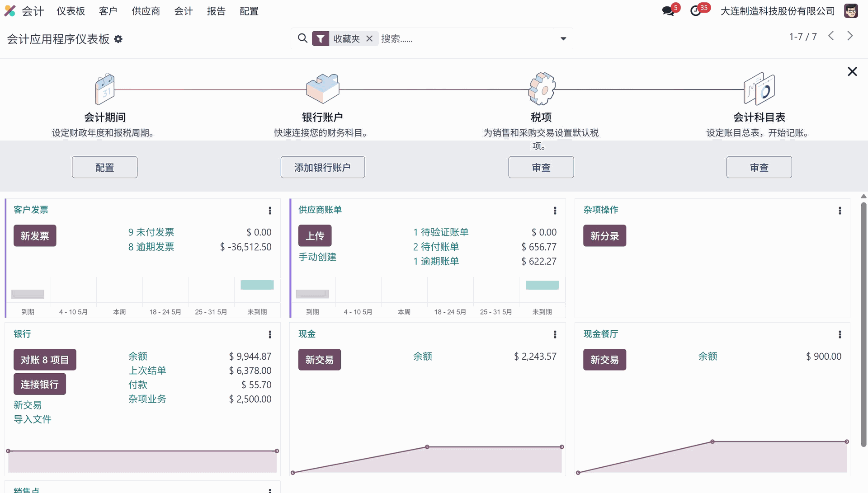Open 供应商账单 card options menu
The width and height of the screenshot is (868, 493).
(555, 211)
